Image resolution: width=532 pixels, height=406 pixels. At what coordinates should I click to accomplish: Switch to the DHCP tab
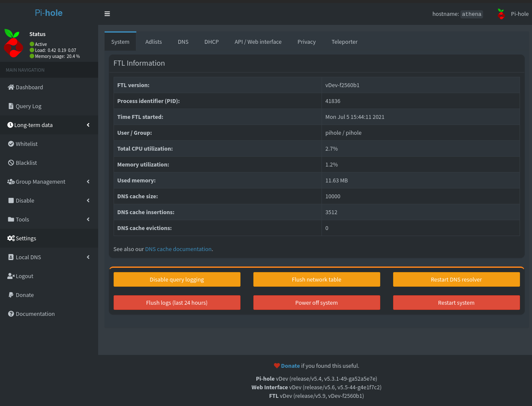(212, 42)
